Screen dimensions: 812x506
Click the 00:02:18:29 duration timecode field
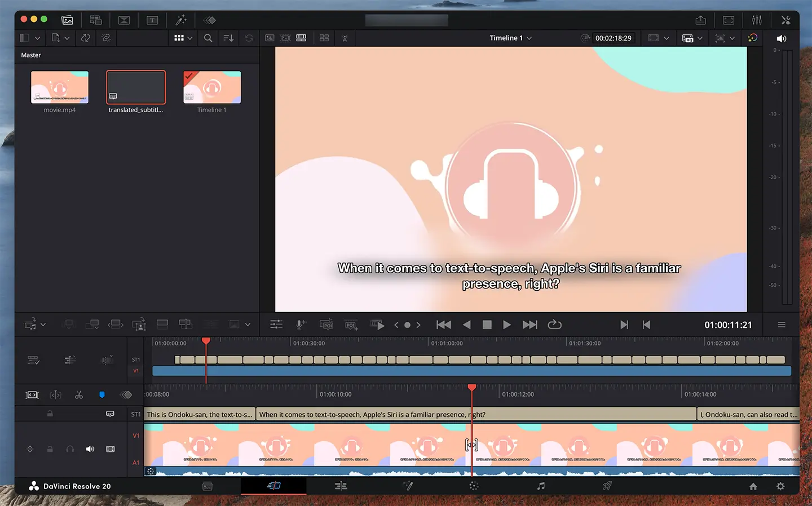point(614,38)
